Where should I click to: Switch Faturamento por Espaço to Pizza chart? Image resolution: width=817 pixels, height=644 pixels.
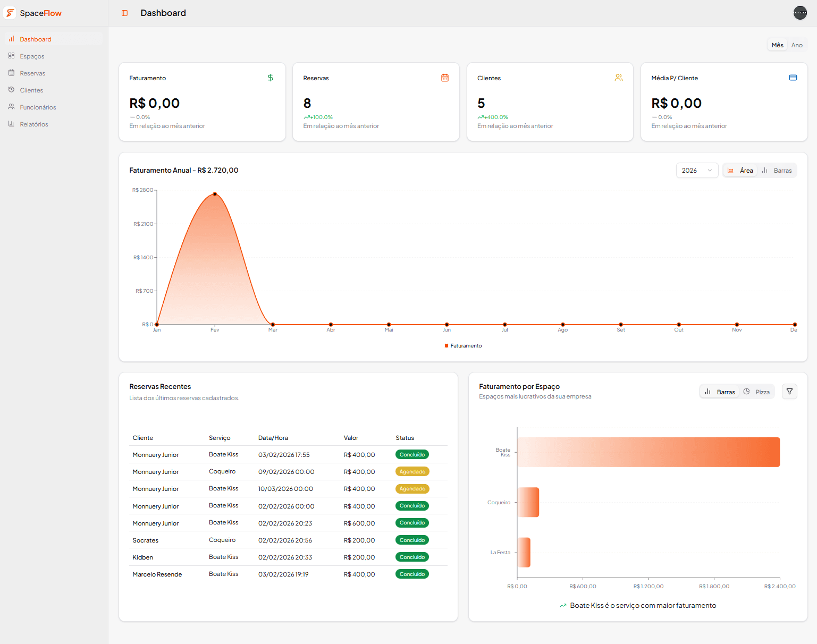(x=757, y=392)
